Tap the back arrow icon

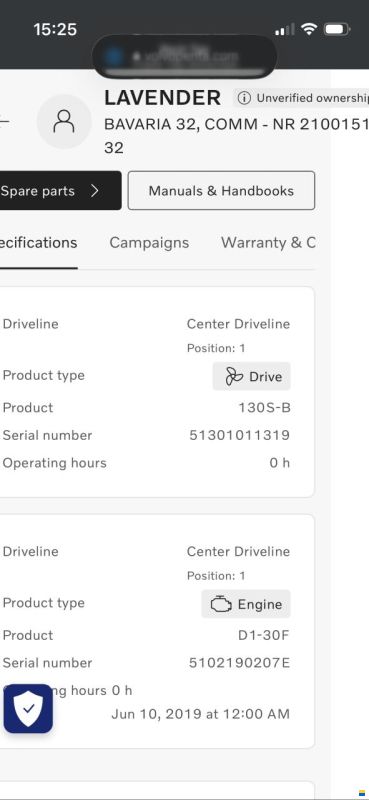5,121
